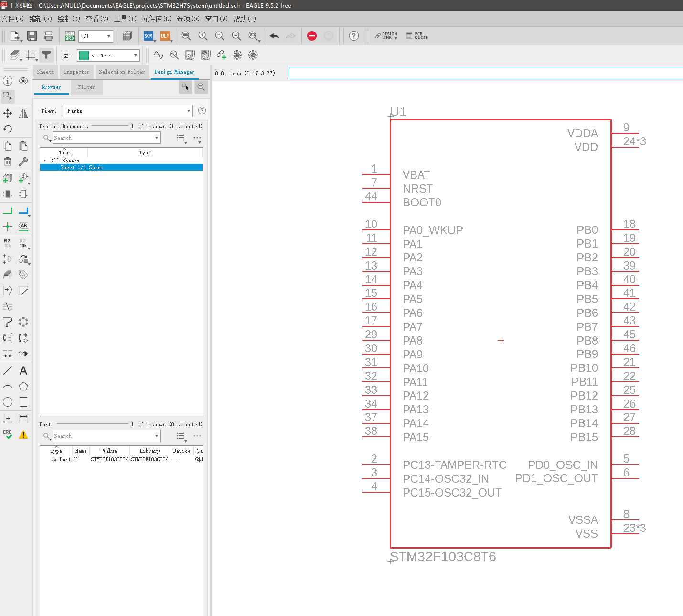Select the Mirror tool
The width and height of the screenshot is (683, 616).
23,113
